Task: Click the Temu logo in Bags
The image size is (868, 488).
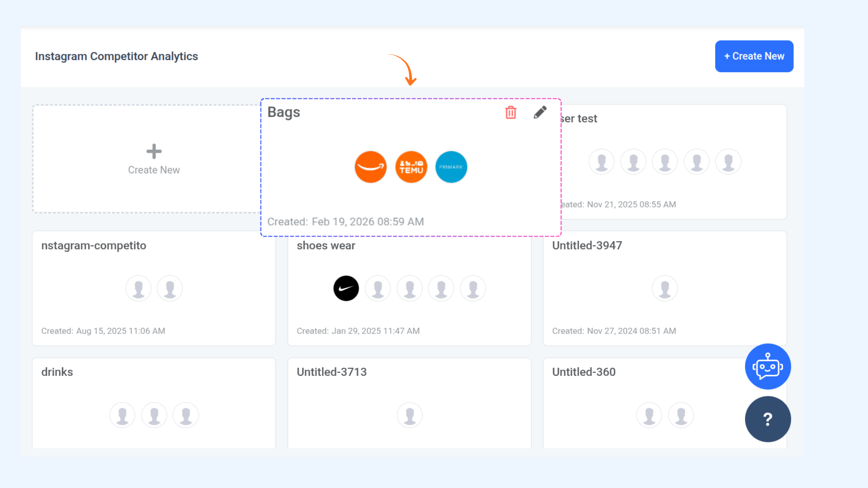Action: tap(411, 167)
